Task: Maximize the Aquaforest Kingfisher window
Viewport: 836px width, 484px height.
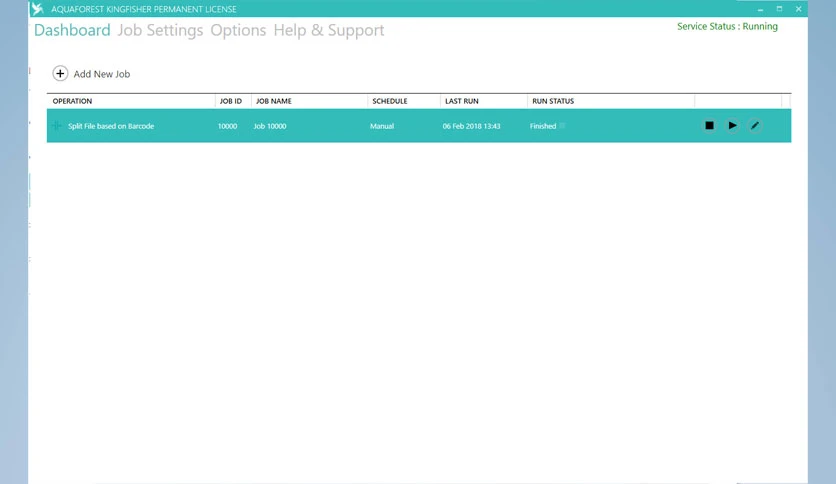Action: click(779, 9)
